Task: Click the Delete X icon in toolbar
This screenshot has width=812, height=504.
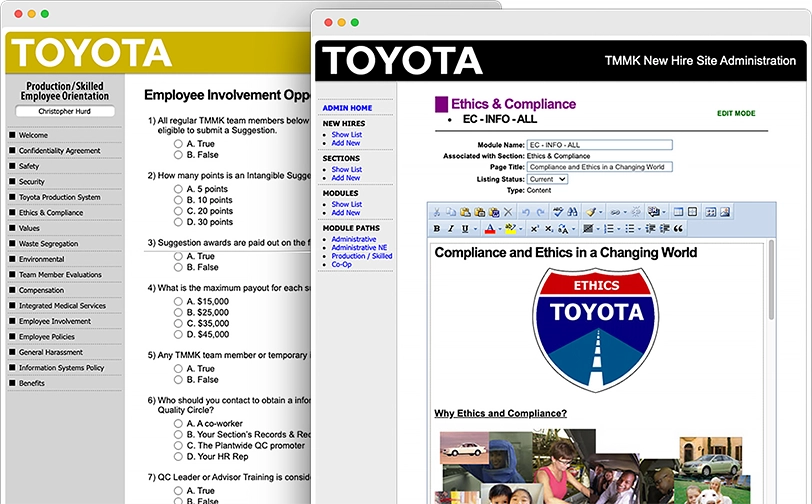Action: [x=508, y=212]
